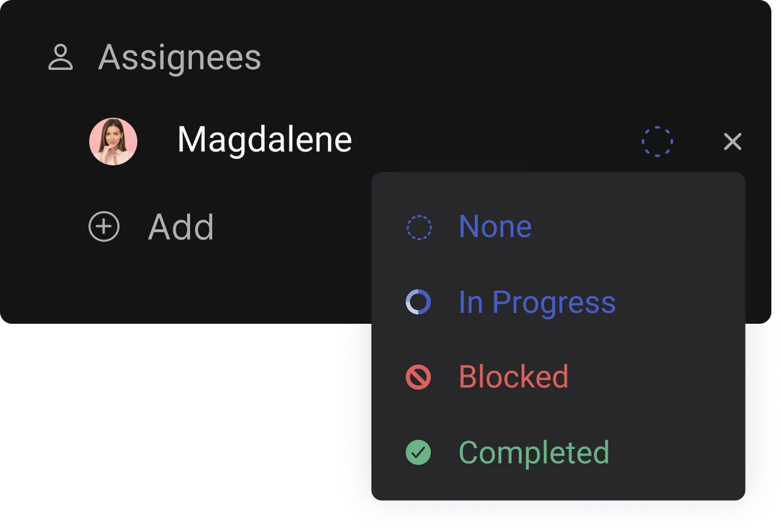This screenshot has height=532, width=781.
Task: Click the Assignees section label
Action: point(179,58)
